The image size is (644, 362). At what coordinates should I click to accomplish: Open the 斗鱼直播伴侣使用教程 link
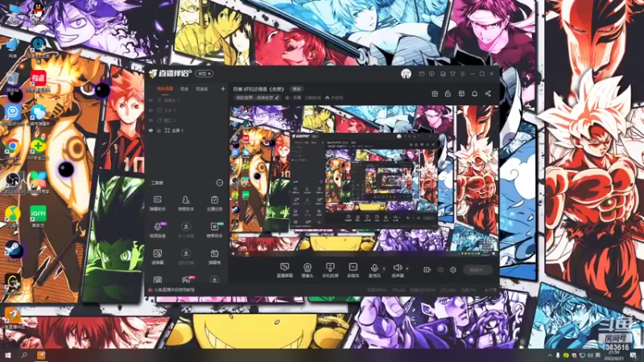click(175, 290)
